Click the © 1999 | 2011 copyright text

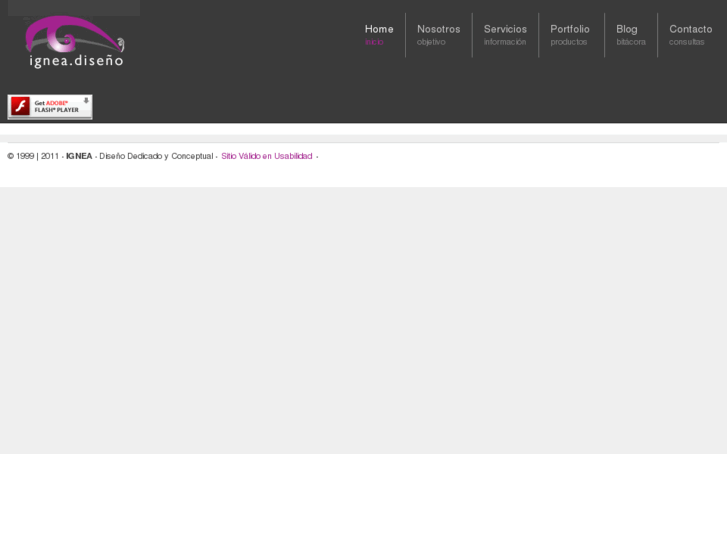click(x=33, y=156)
